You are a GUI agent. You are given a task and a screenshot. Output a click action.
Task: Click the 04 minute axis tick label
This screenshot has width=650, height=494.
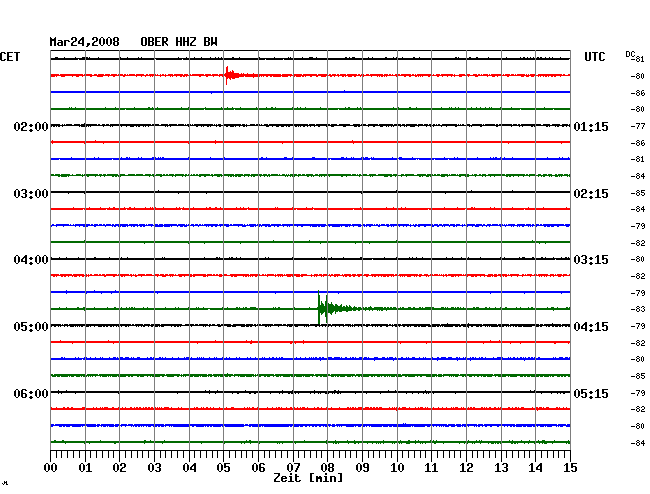point(189,467)
